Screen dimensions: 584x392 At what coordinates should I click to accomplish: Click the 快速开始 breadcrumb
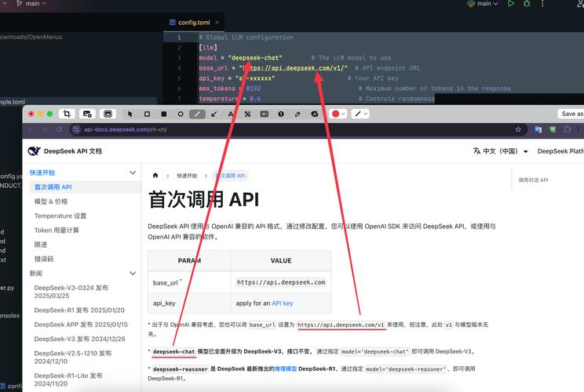pyautogui.click(x=187, y=176)
